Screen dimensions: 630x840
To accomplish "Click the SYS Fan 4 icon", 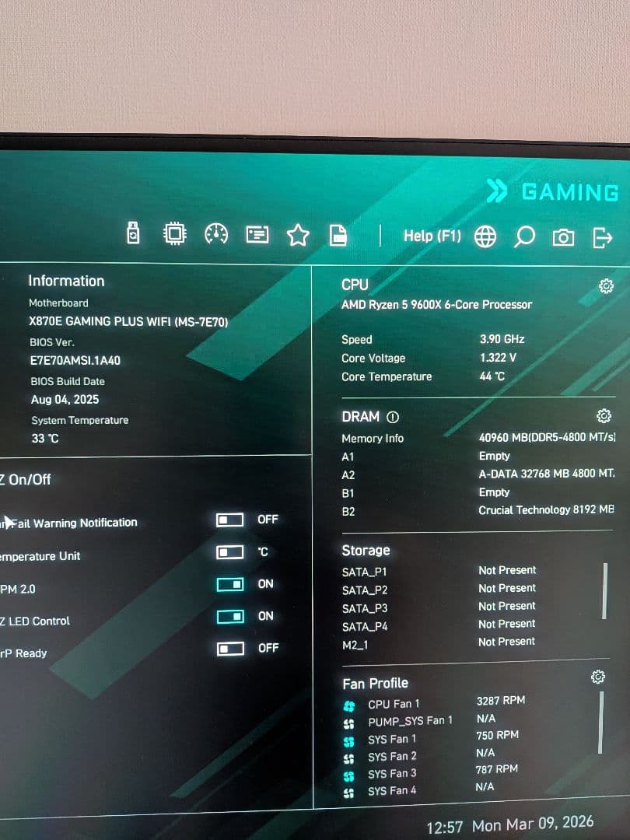I will [348, 793].
